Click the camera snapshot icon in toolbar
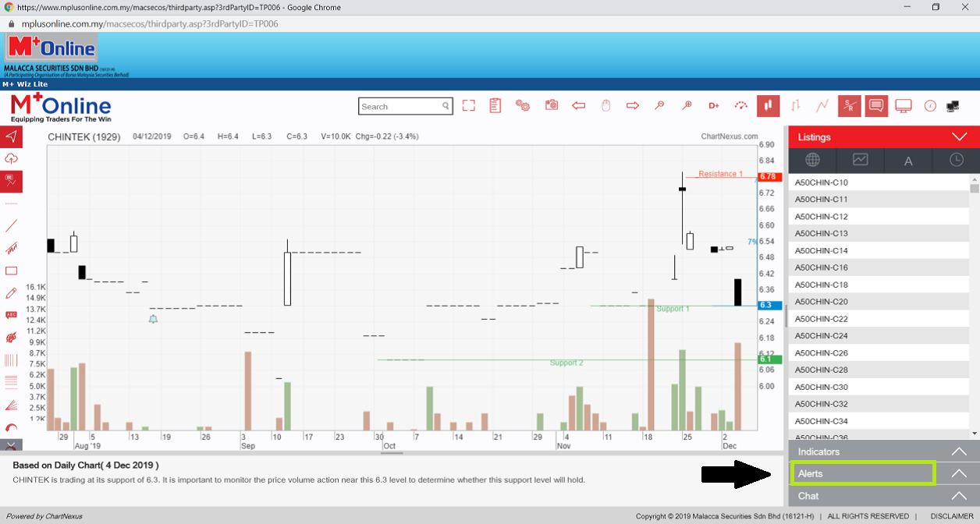The height and width of the screenshot is (524, 980). coord(552,105)
